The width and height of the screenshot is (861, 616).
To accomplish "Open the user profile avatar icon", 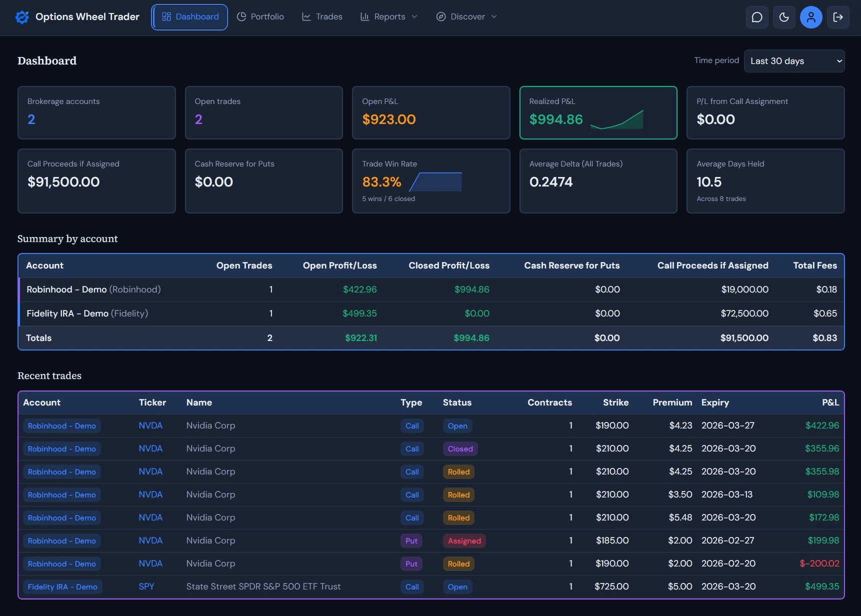I will click(811, 17).
